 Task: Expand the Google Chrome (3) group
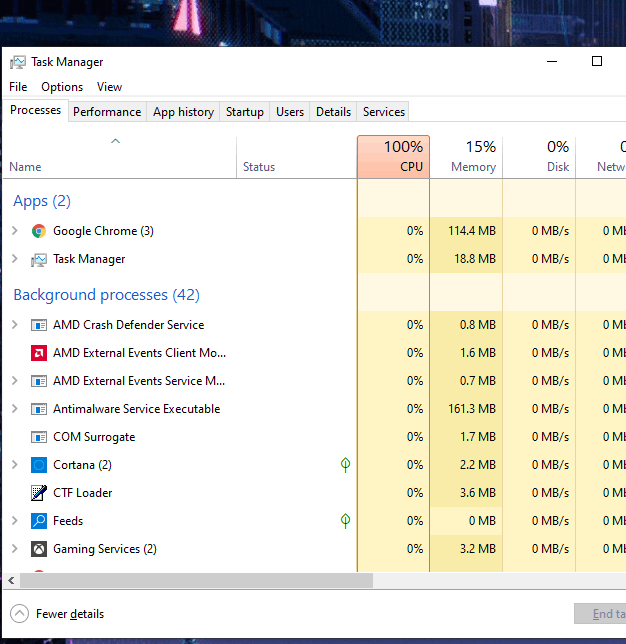click(x=15, y=231)
